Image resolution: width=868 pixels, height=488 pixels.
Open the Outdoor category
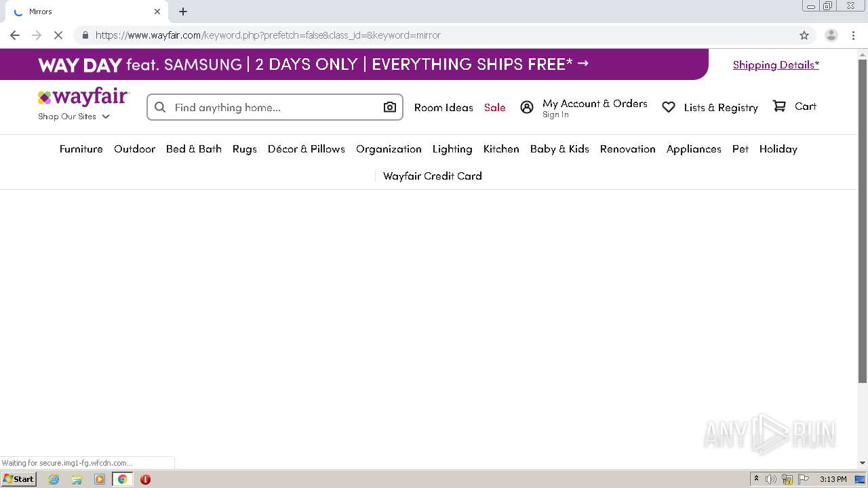135,149
